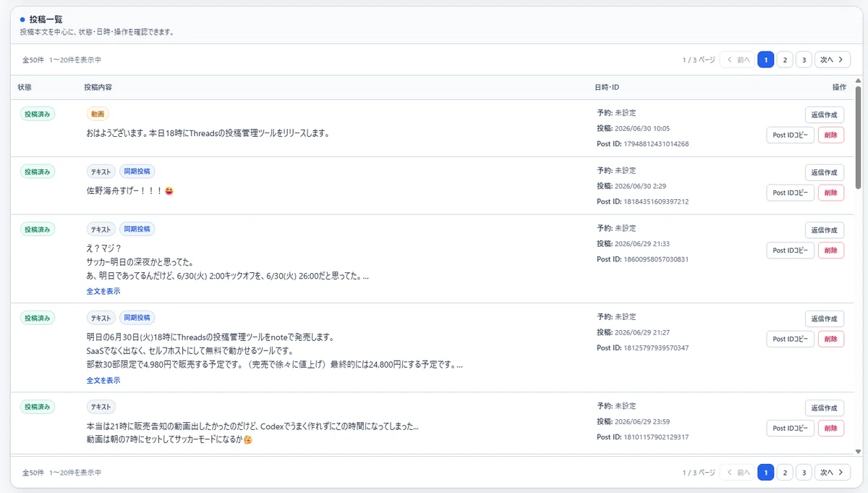Click the top 1 / 3 ページ indicator
Image resolution: width=868 pixels, height=493 pixels.
[699, 59]
